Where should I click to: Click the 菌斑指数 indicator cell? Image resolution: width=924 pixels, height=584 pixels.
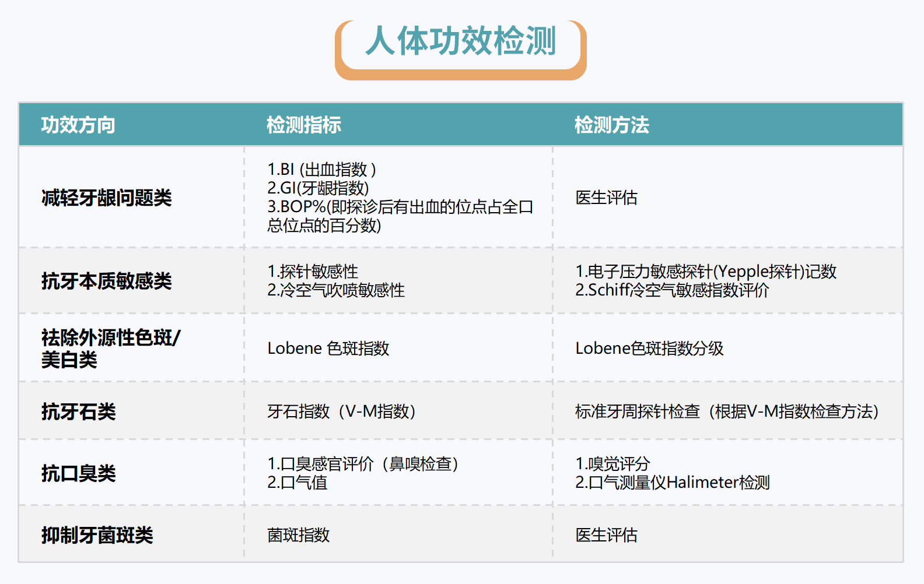(x=299, y=535)
